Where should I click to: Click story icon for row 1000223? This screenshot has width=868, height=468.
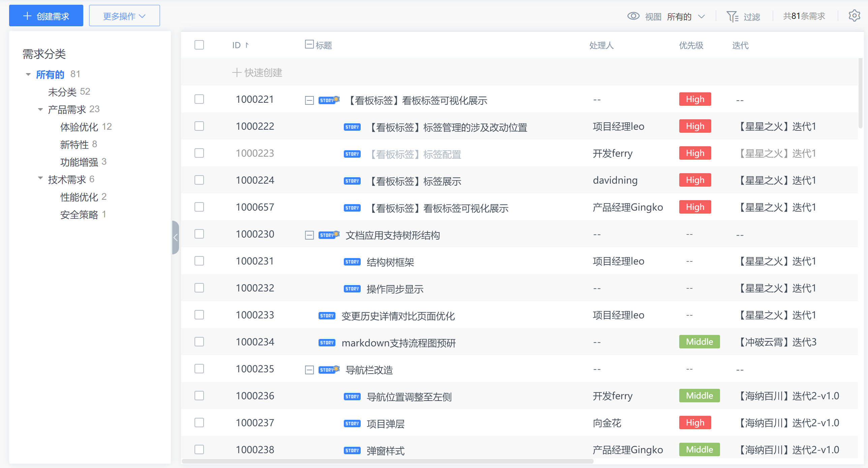pyautogui.click(x=352, y=154)
